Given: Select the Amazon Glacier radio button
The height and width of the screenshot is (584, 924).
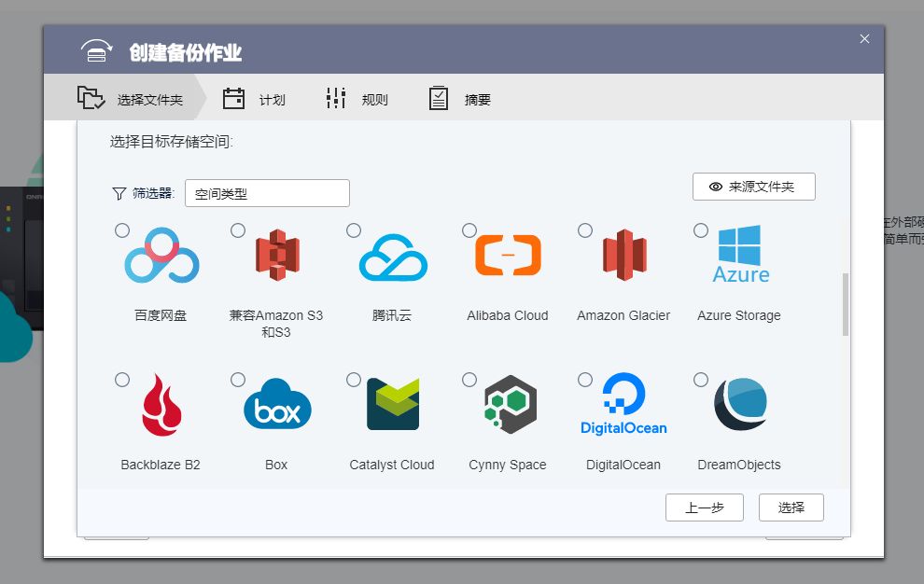Looking at the screenshot, I should coord(585,230).
